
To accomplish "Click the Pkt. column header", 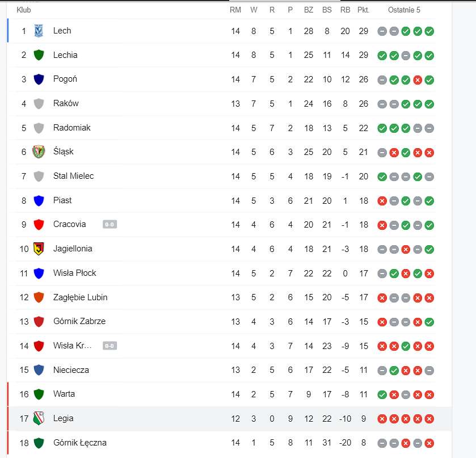I will coord(363,10).
